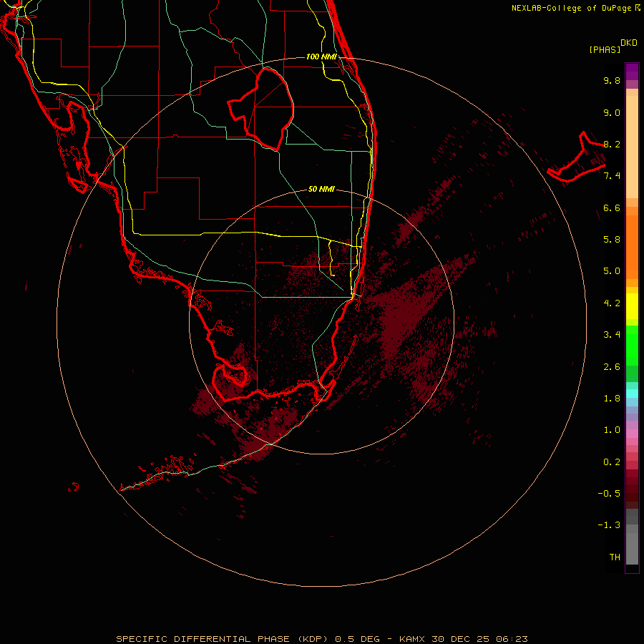The image size is (644, 644).
Task: Click the 5.8 value on the colorbar scale
Action: tap(612, 240)
